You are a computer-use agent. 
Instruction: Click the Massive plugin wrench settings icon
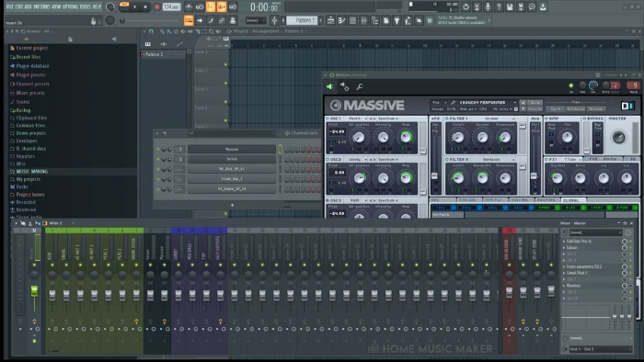[x=360, y=86]
